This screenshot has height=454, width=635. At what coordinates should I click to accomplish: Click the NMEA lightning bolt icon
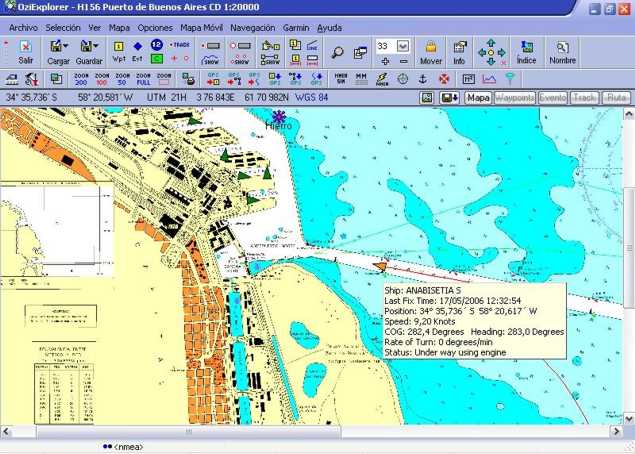click(381, 79)
